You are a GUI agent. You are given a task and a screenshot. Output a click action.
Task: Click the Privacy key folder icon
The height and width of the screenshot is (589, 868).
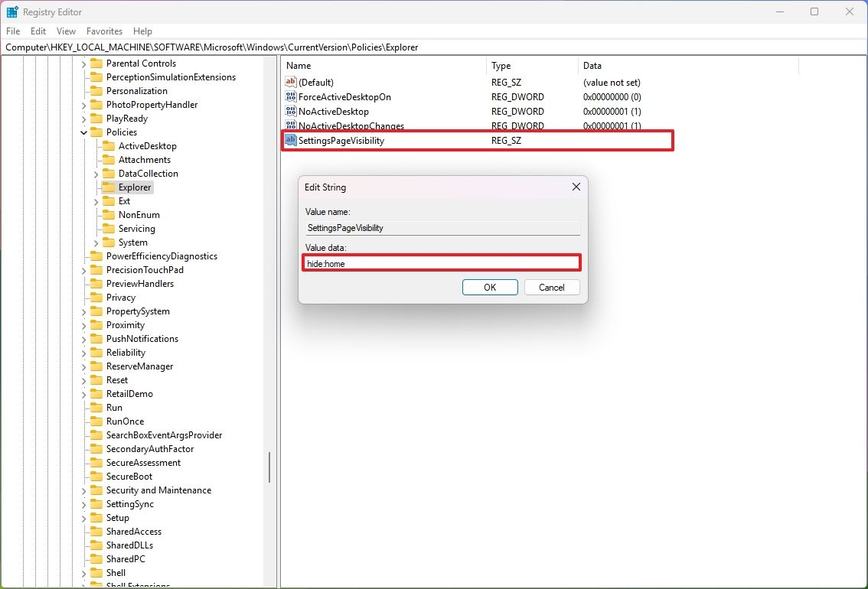96,297
